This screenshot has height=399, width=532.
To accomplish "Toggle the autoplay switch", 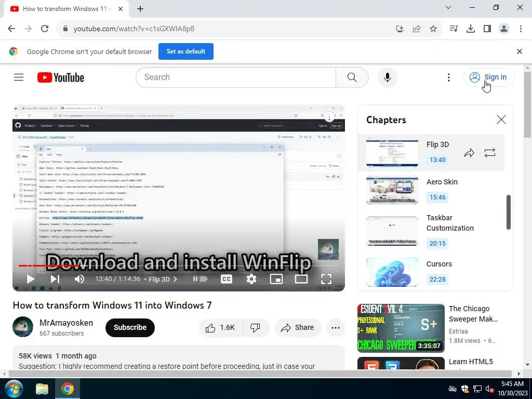I will coord(200,279).
